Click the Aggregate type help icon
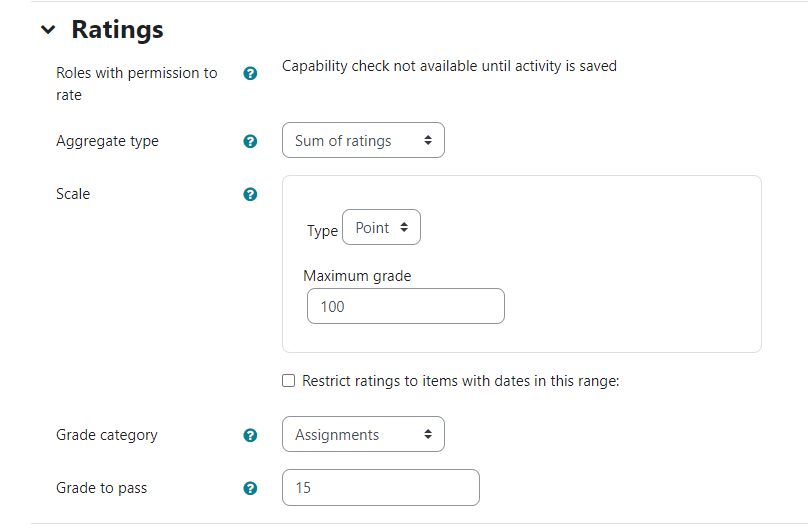This screenshot has width=808, height=530. coord(251,142)
